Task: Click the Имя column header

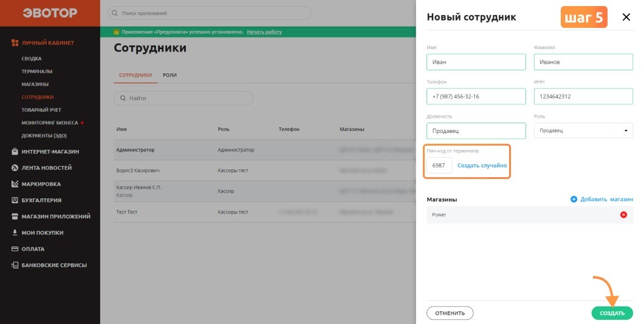Action: pos(121,129)
